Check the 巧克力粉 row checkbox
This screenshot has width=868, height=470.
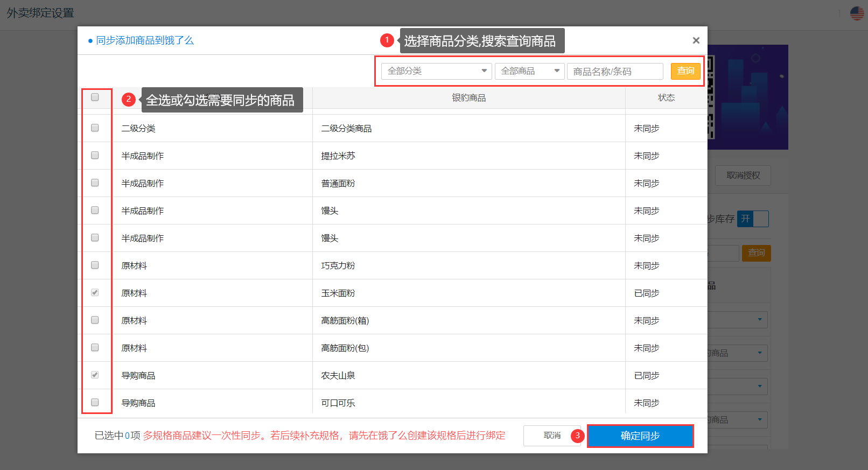(95, 265)
